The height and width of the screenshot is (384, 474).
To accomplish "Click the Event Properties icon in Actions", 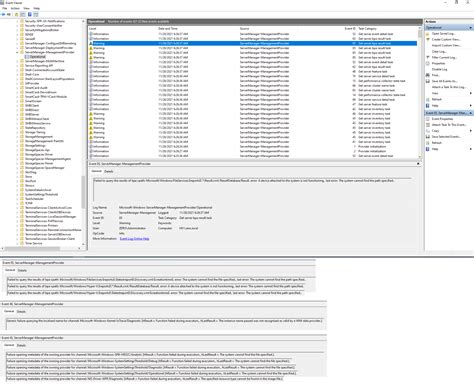I will tap(428, 119).
